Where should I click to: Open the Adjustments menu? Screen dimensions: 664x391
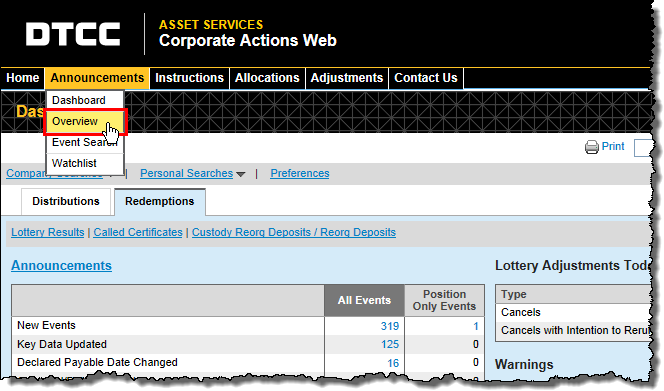pyautogui.click(x=347, y=78)
